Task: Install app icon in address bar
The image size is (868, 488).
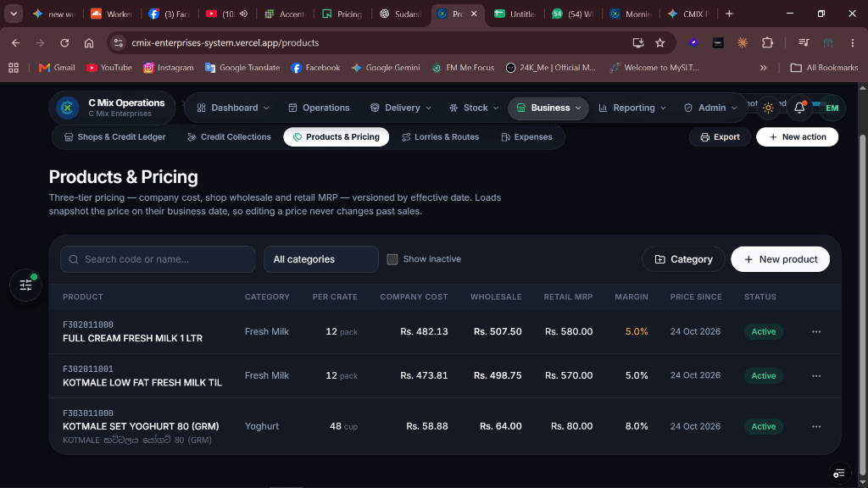Action: [x=637, y=42]
